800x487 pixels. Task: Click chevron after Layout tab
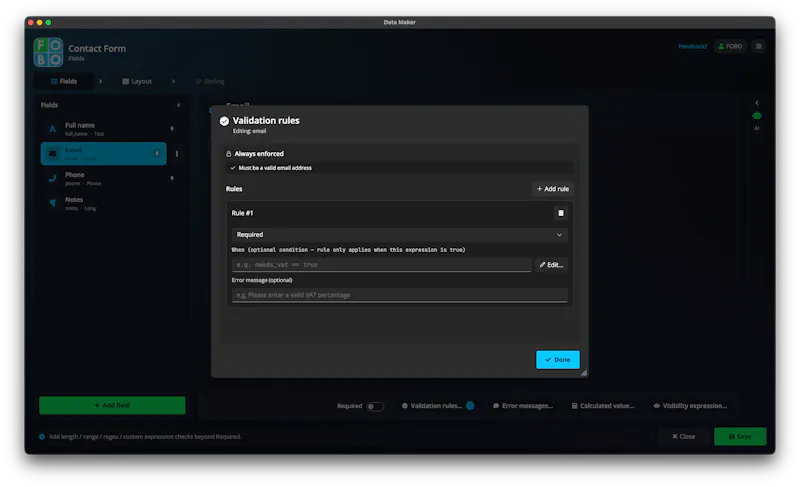click(x=173, y=81)
